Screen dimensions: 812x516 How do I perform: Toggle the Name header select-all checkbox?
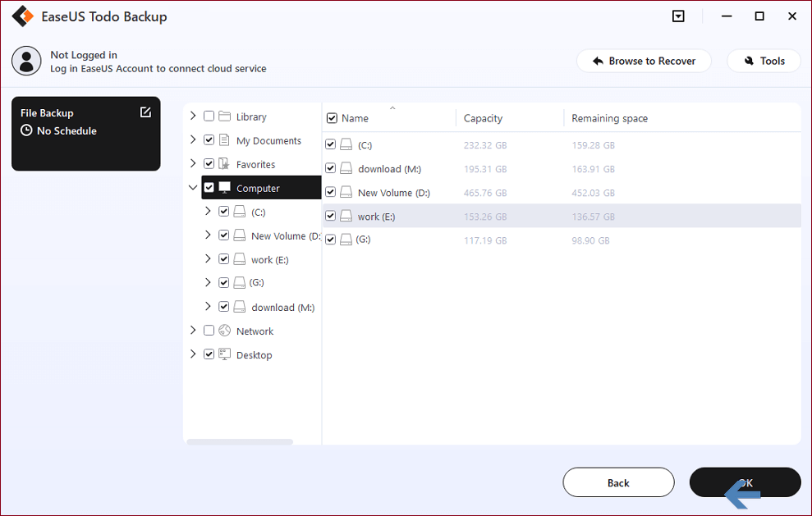332,118
